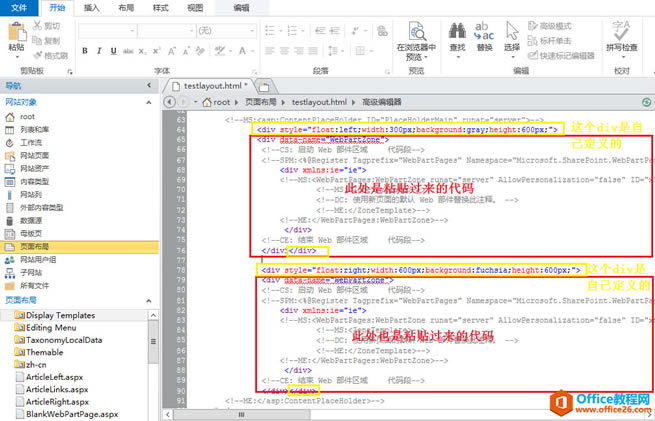
Task: Align paragraph text to the left
Action: pos(270,51)
